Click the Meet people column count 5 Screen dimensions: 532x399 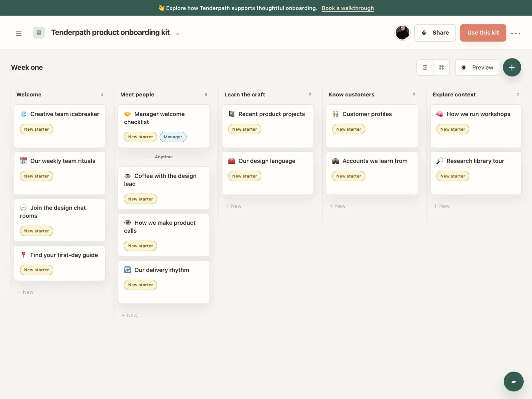(206, 95)
